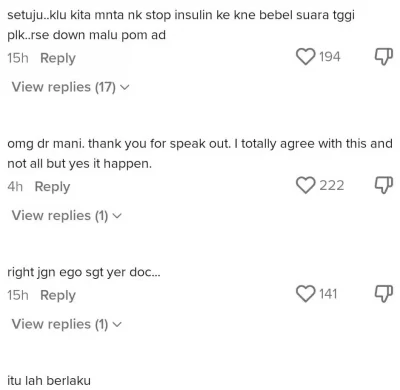400x390 pixels.
Task: Click the 'itu lah berlaku' comment text
Action: [49, 381]
